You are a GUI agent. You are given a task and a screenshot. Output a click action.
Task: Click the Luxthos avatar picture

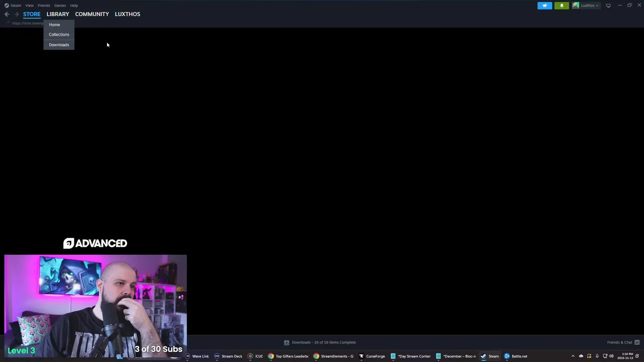[x=576, y=6]
